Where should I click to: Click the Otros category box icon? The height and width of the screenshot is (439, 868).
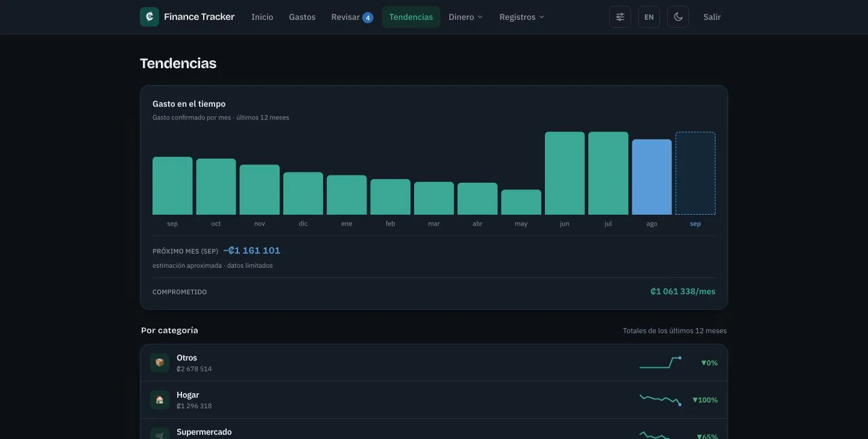(x=160, y=362)
